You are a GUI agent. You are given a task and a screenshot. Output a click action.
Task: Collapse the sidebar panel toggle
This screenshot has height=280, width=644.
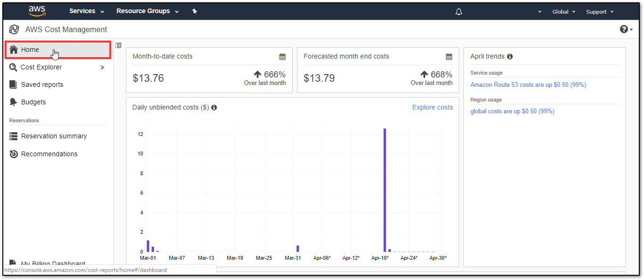[118, 45]
